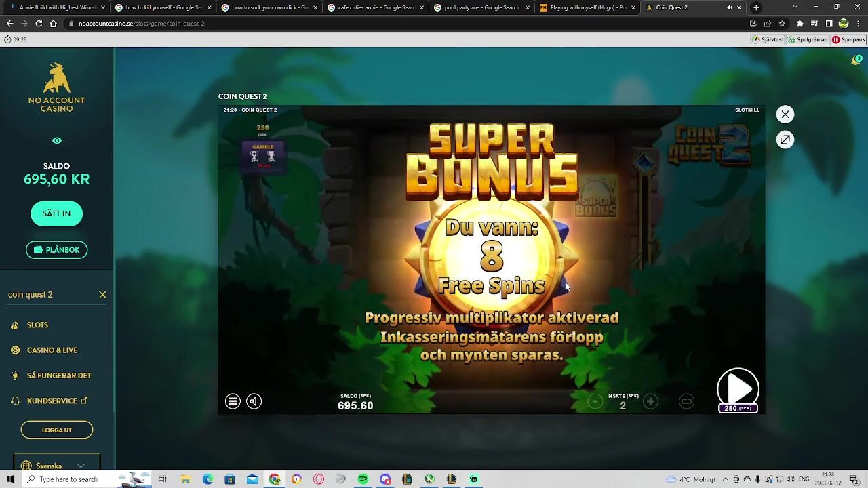Click the Spelpaus icon in the top bar
Viewport: 868px width, 488px height.
click(848, 39)
